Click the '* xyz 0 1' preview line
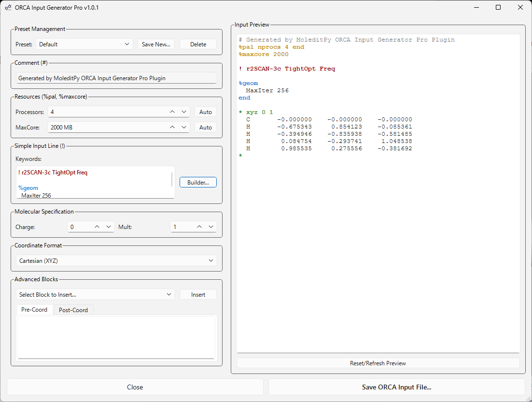The width and height of the screenshot is (532, 402). coord(256,112)
